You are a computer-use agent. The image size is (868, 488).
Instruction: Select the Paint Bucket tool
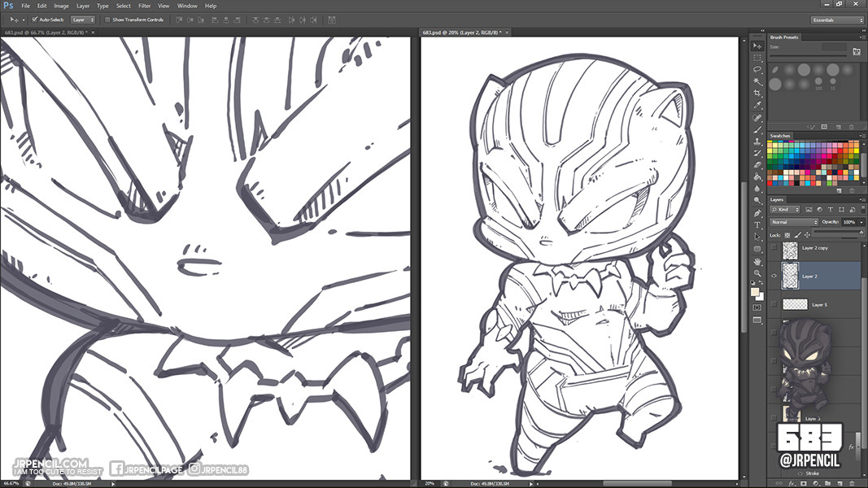pos(757,177)
